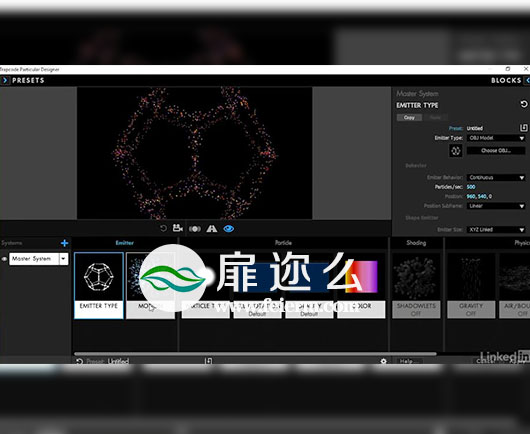Open the settings gear icon
530x434 pixels.
383,361
